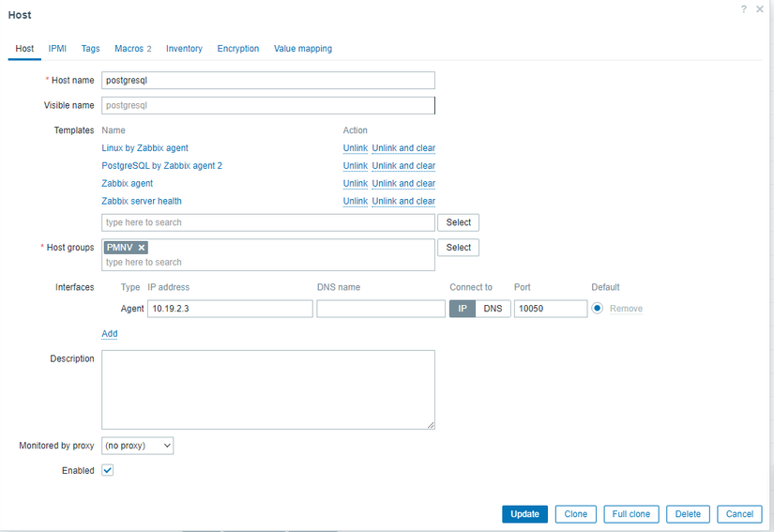Viewport: 774px width, 532px height.
Task: Select the Default interface radio button
Action: pyautogui.click(x=598, y=309)
